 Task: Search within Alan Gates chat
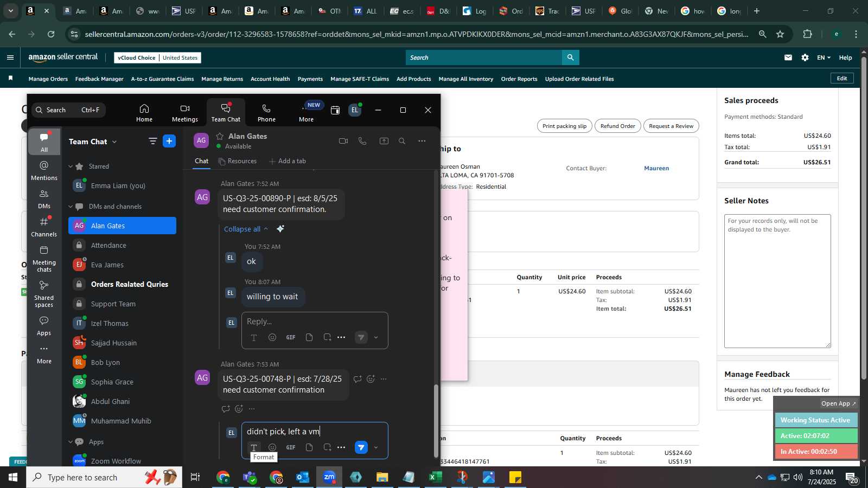coord(402,141)
